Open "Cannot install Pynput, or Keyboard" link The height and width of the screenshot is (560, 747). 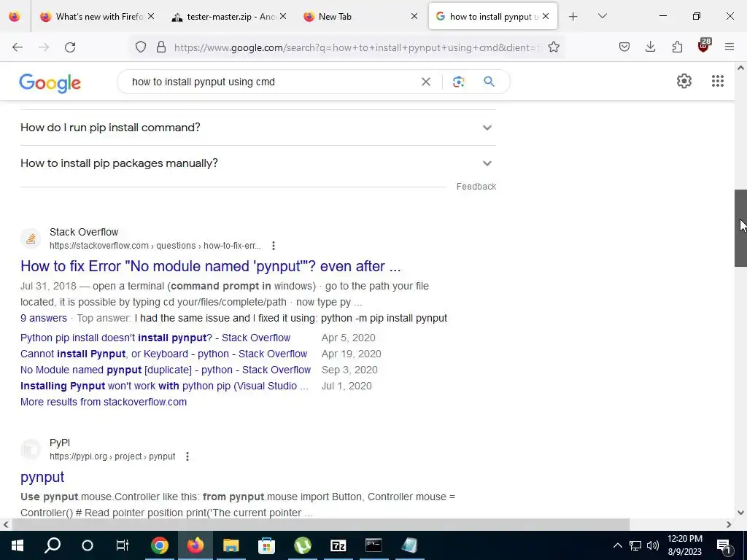(164, 354)
